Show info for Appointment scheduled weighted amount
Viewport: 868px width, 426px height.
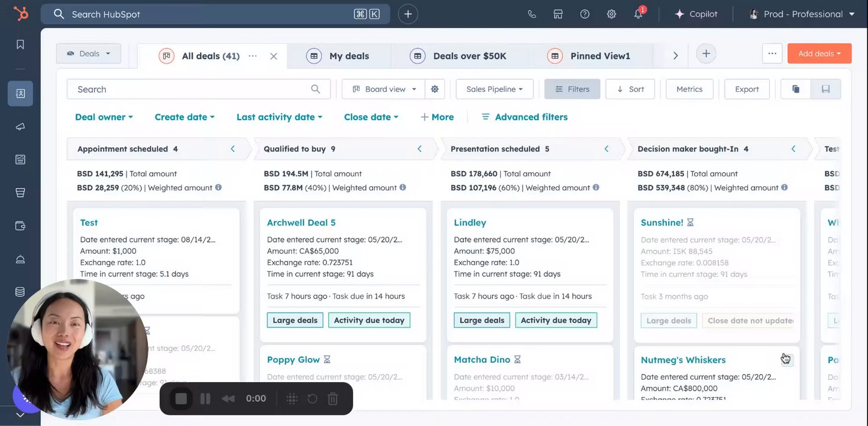coord(218,188)
